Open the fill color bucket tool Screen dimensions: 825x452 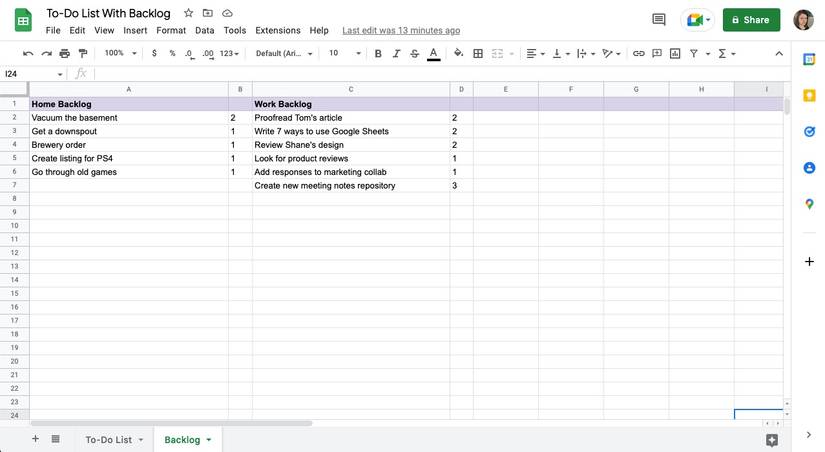pyautogui.click(x=458, y=53)
